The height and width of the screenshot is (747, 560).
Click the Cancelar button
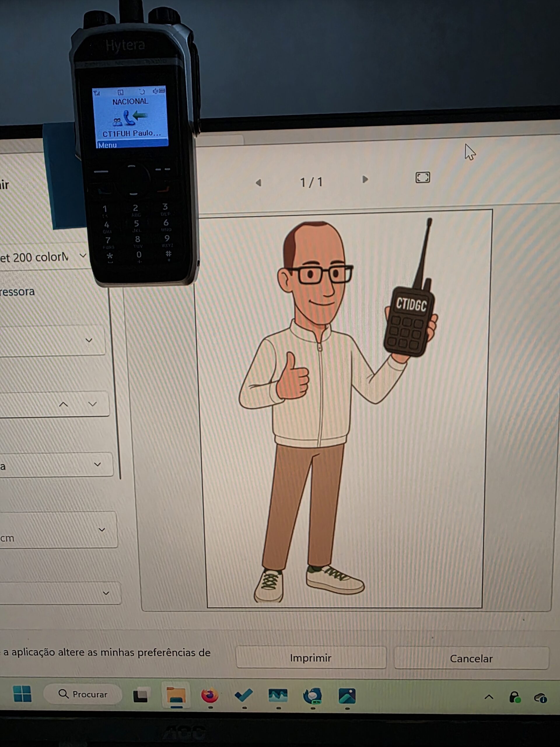click(471, 659)
